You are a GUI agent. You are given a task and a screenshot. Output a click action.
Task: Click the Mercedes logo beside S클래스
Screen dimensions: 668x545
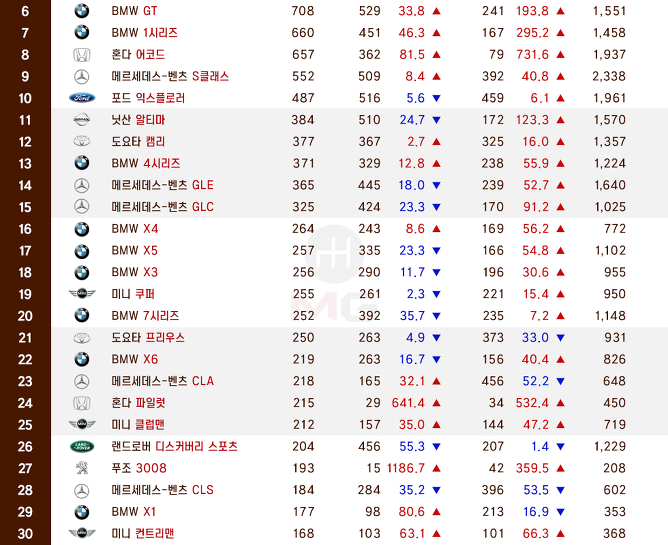pyautogui.click(x=82, y=76)
